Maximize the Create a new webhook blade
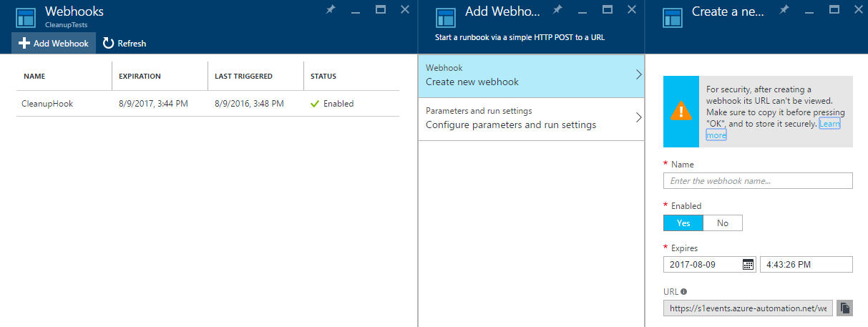The height and width of the screenshot is (327, 868). pyautogui.click(x=834, y=9)
